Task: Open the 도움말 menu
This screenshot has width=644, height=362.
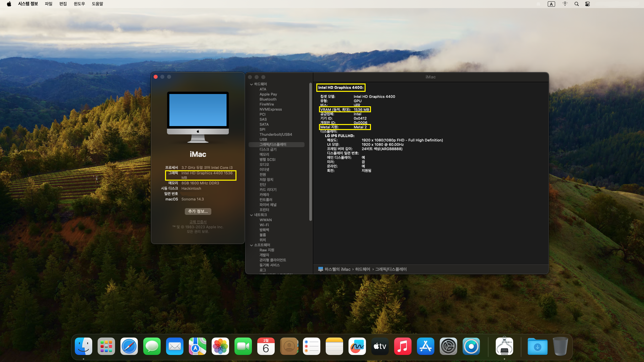Action: 98,4
